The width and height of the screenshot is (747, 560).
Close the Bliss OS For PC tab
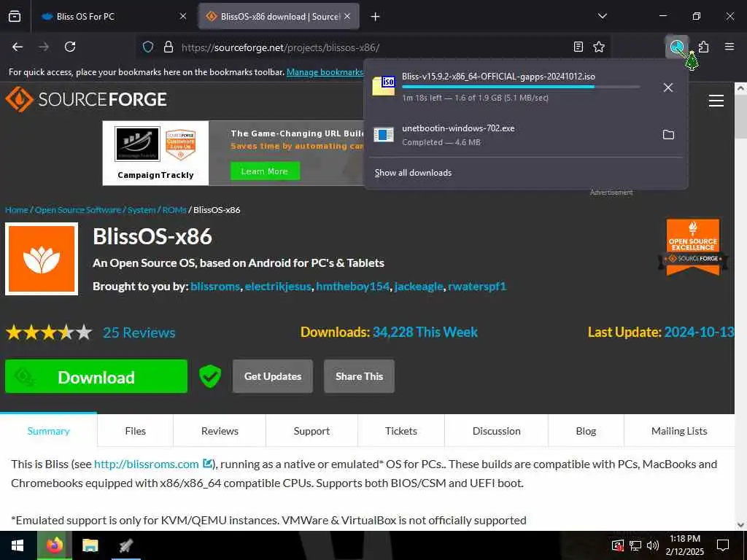coord(183,16)
